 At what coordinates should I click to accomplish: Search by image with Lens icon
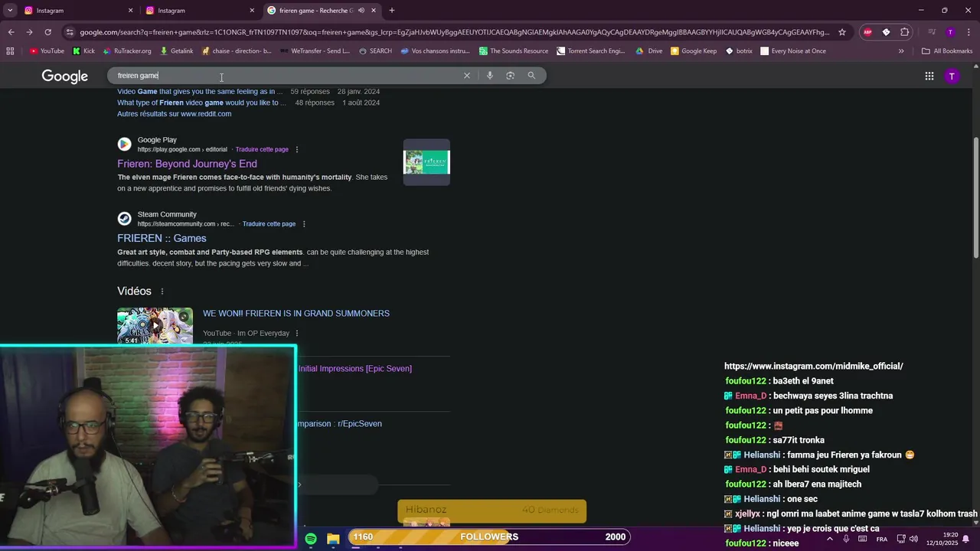coord(511,76)
